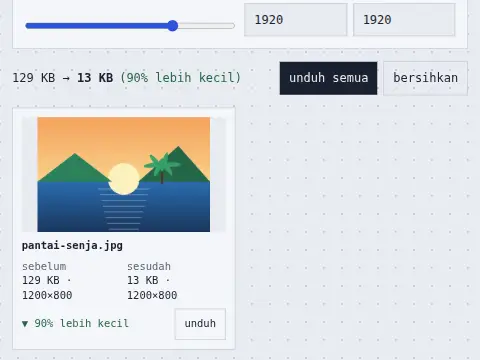Click the summary text '129 KB → 13 KB'
Viewport: 480px width, 360px height.
pyautogui.click(x=63, y=78)
